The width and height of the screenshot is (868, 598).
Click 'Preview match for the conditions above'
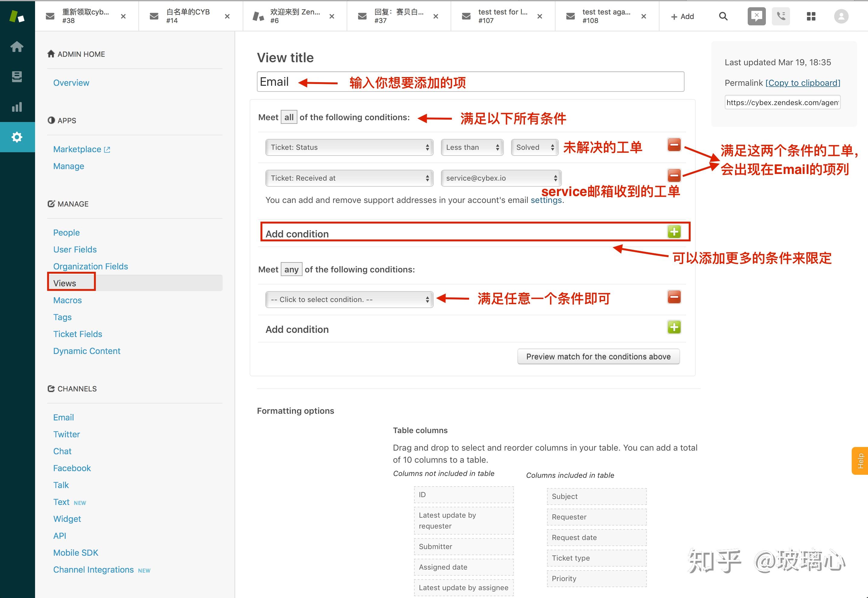598,356
